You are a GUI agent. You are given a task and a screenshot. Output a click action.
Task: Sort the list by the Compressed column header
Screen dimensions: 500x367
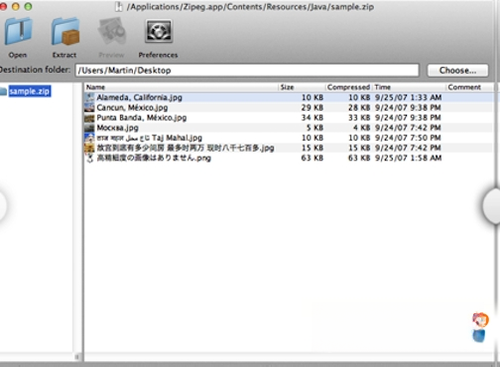pos(349,87)
